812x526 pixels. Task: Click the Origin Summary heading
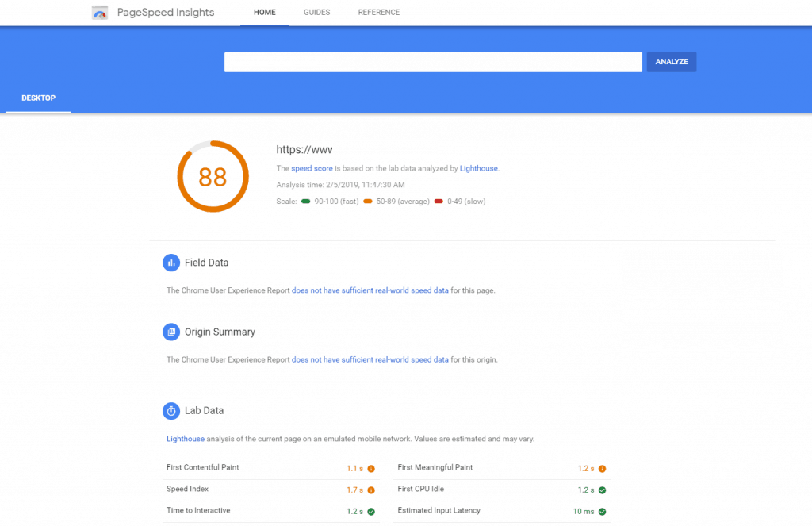pyautogui.click(x=220, y=332)
